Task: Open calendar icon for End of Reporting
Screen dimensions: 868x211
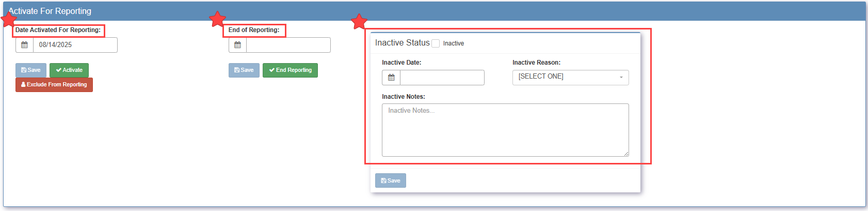Action: [x=237, y=45]
